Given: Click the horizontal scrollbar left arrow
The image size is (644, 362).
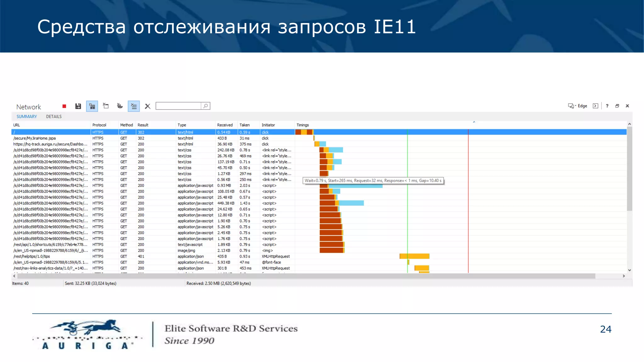Looking at the screenshot, I should [x=14, y=276].
